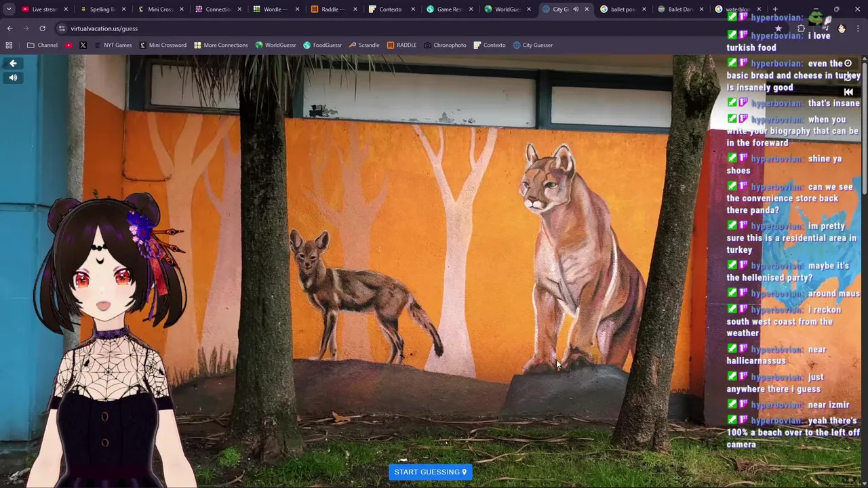Open the media controls icon in toolbar

[825, 28]
